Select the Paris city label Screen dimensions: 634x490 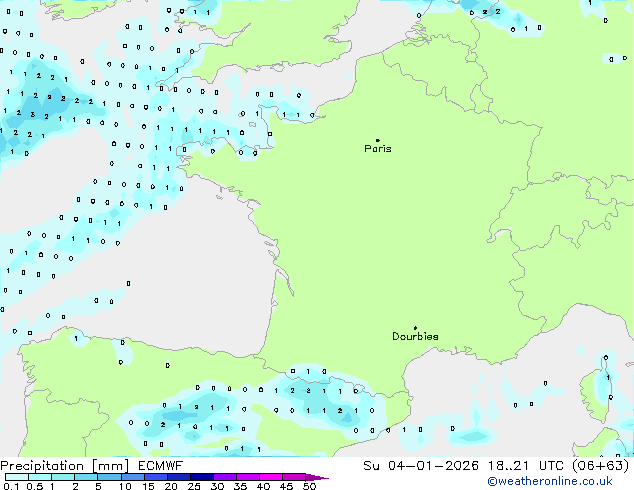pos(378,149)
